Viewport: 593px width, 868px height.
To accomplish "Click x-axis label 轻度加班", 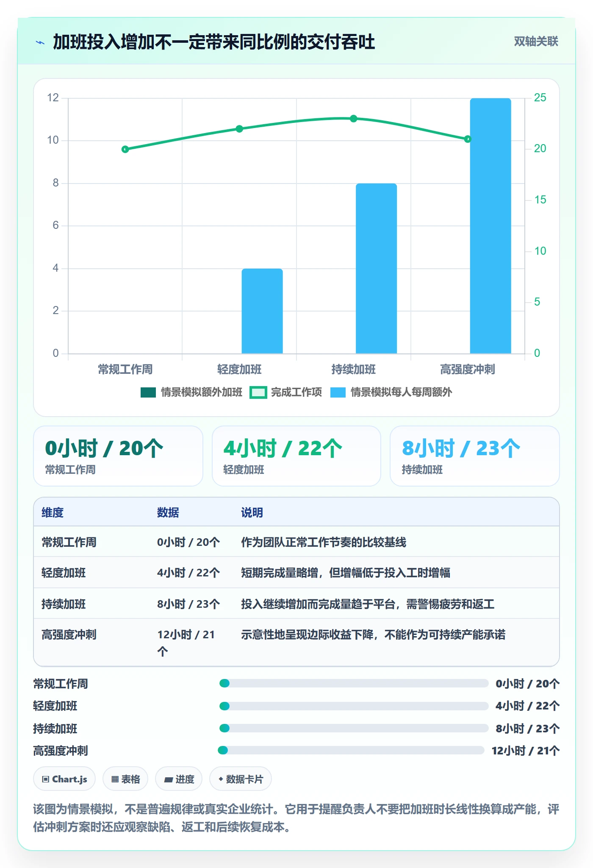I will [239, 370].
